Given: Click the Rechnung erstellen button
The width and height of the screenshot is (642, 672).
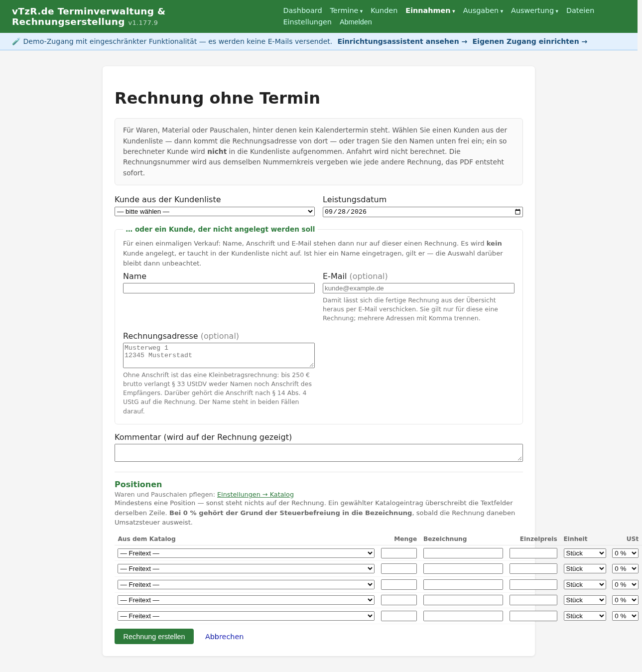Looking at the screenshot, I should coord(154,637).
